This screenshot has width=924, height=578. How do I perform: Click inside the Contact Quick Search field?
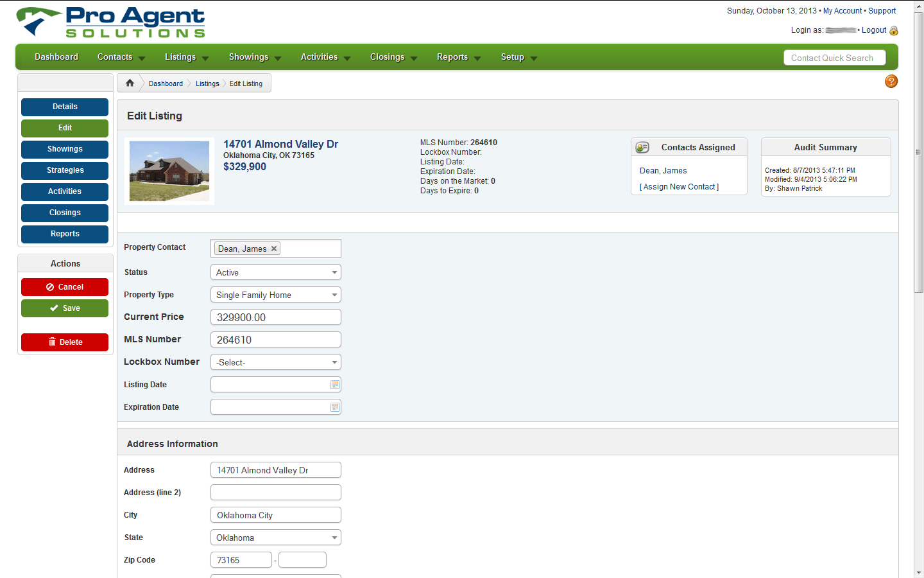click(x=834, y=57)
